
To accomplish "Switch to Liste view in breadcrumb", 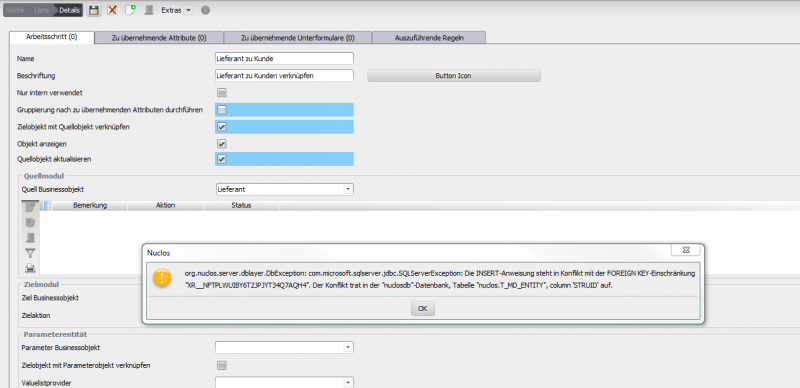I will [x=41, y=10].
